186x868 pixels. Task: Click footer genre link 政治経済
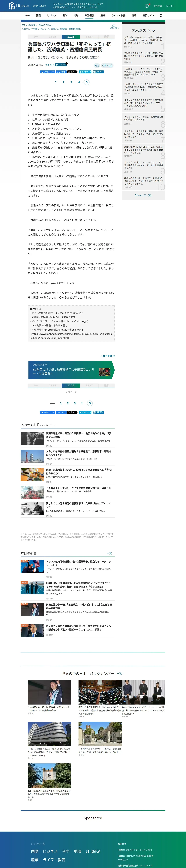coord(93,852)
